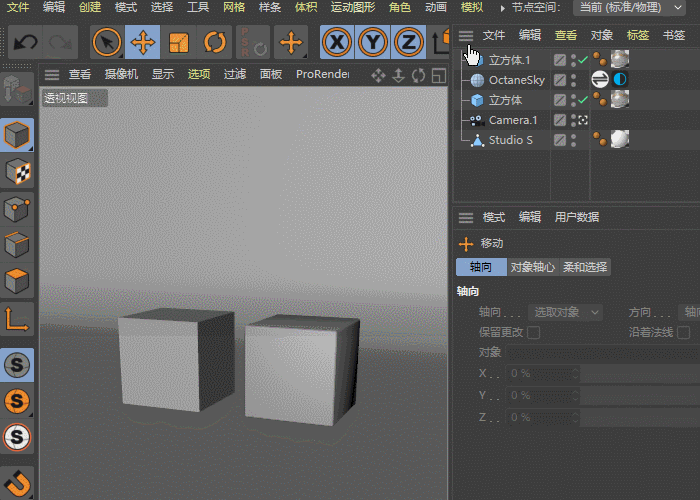Toggle X axis lock

[x=337, y=42]
